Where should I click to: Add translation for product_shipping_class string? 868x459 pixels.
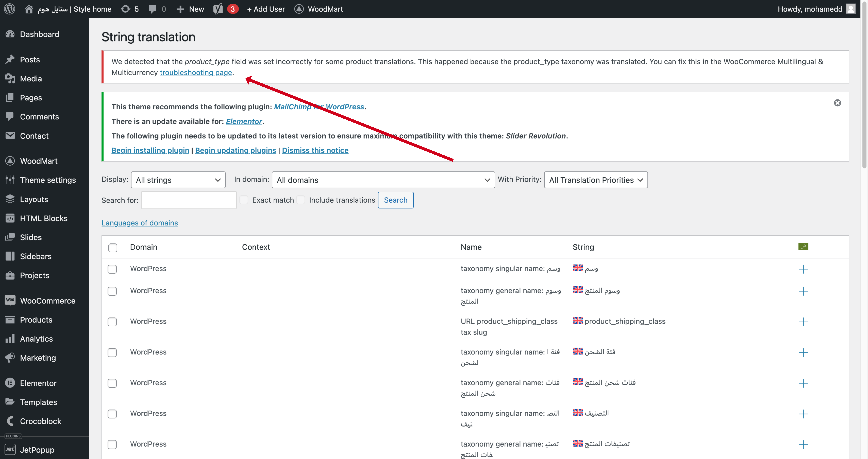point(803,322)
